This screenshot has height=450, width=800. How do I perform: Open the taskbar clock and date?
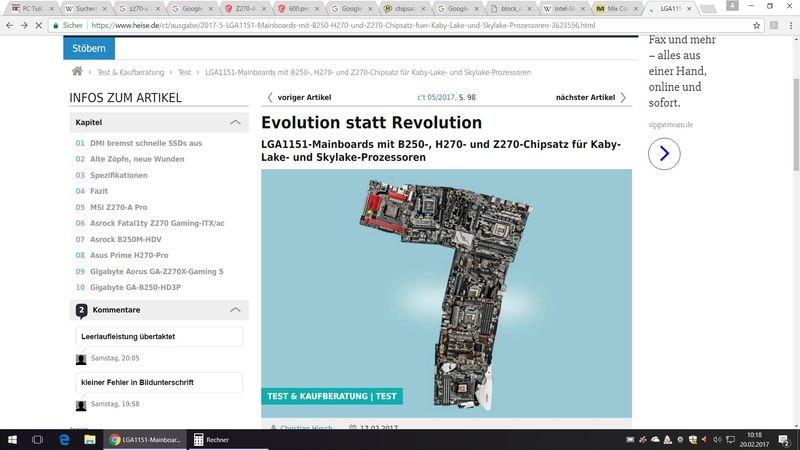[x=754, y=439]
